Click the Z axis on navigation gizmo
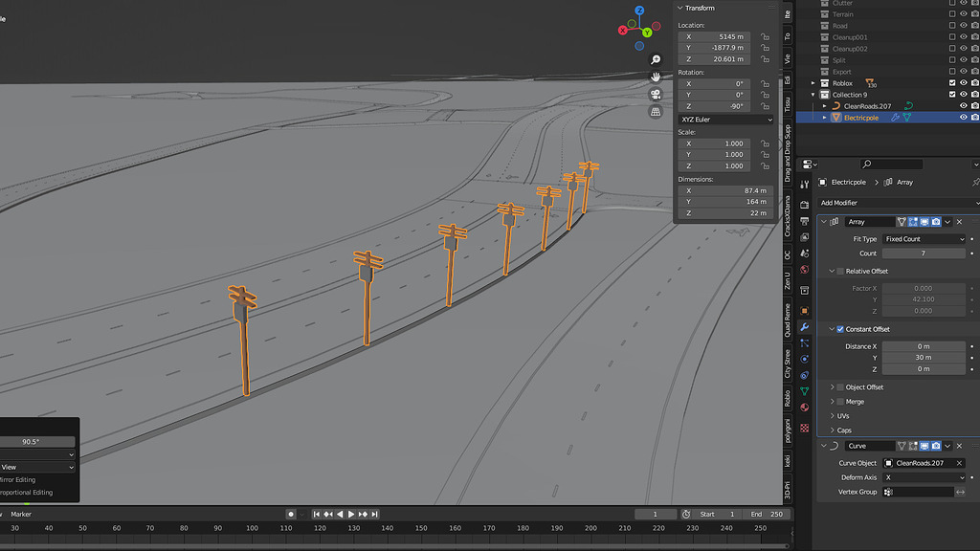 click(x=639, y=12)
